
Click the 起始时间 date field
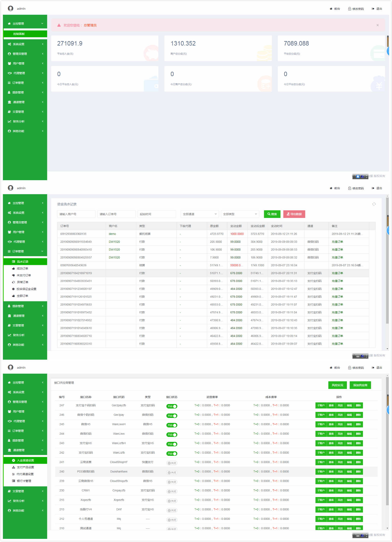tap(157, 214)
